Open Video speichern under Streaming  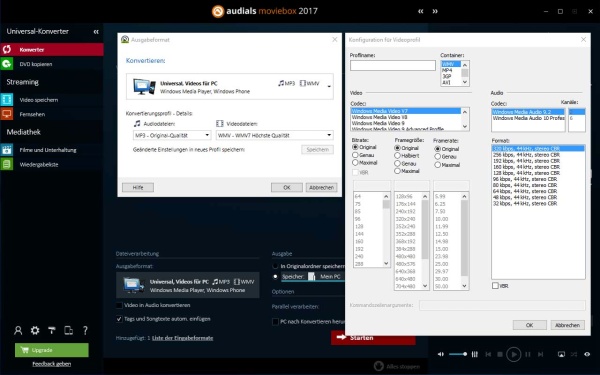click(x=52, y=100)
